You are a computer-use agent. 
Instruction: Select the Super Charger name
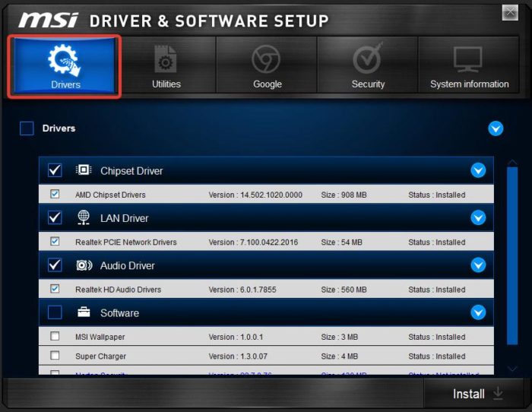100,357
